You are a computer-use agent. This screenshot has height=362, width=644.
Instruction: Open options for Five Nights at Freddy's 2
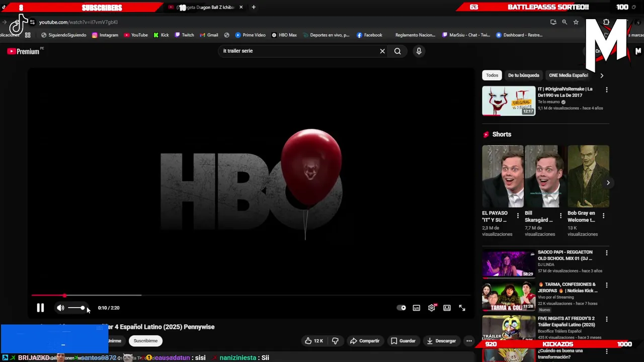(606, 319)
